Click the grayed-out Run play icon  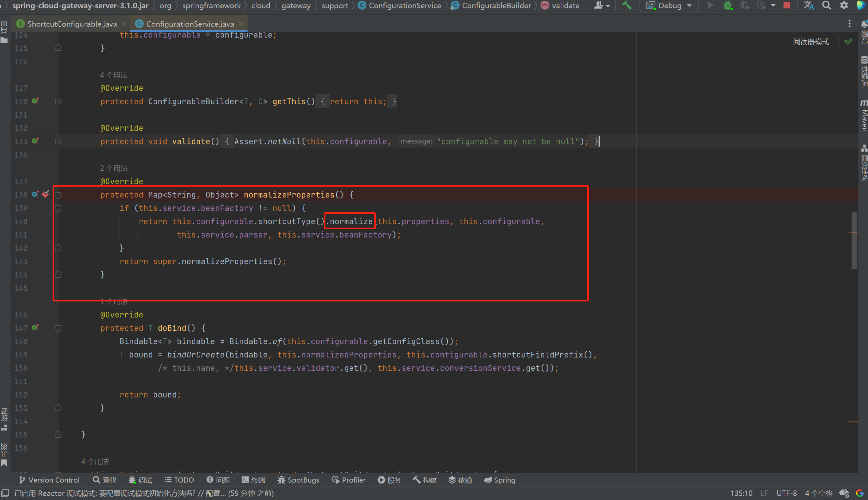pyautogui.click(x=711, y=5)
